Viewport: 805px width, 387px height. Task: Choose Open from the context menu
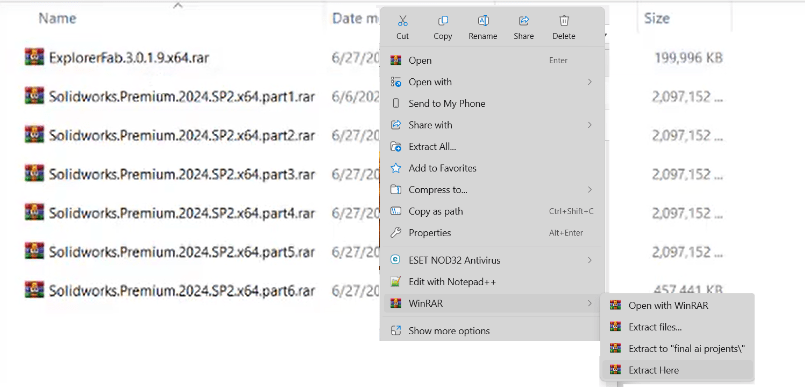493,61
